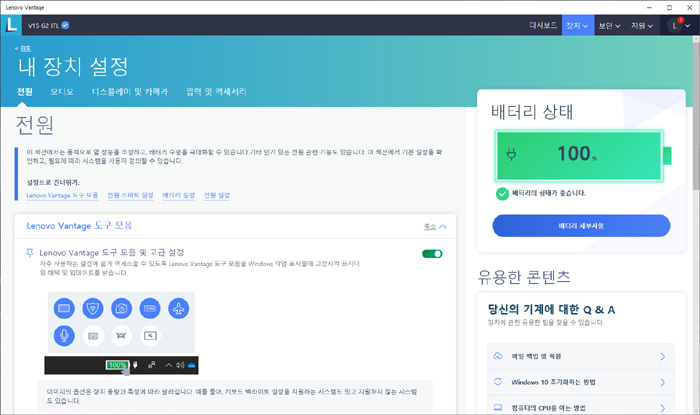This screenshot has width=700, height=415.
Task: Click the vertical scrollbar thumb
Action: [x=696, y=116]
